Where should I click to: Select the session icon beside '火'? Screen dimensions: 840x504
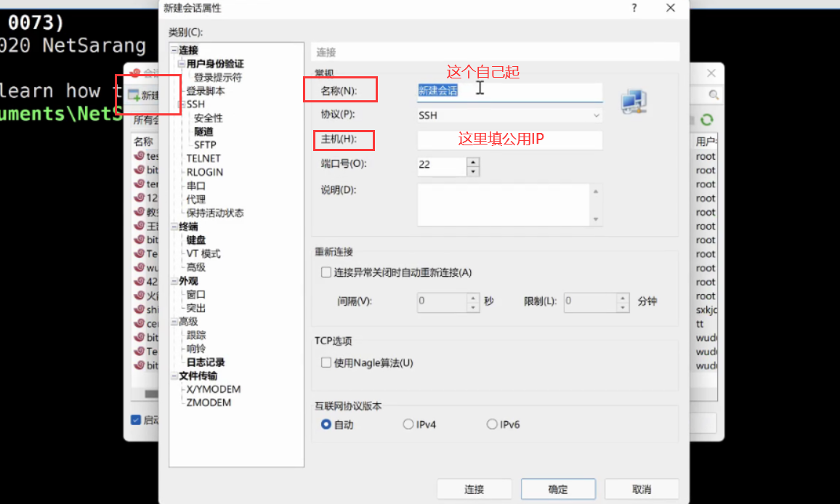140,295
